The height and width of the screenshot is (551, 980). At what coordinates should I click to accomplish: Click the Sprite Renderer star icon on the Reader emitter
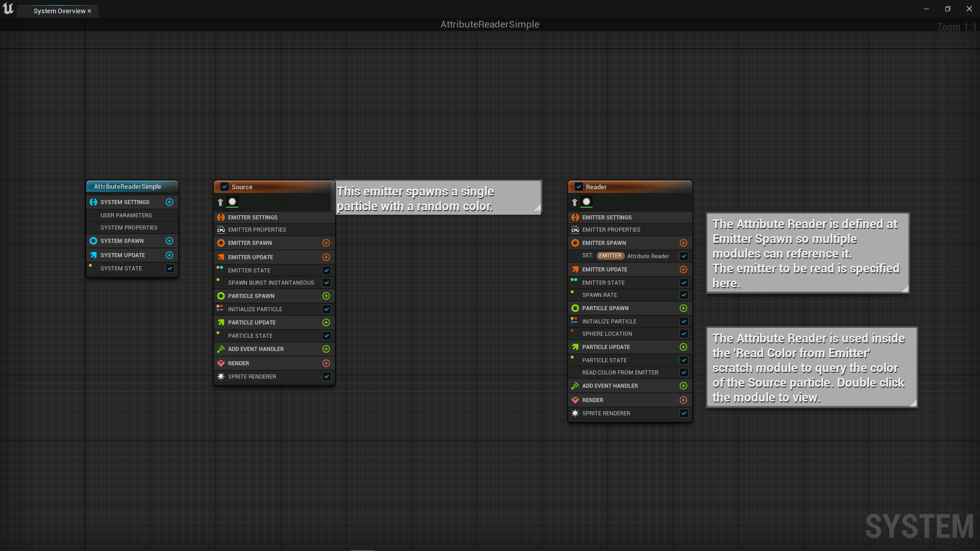pyautogui.click(x=575, y=413)
